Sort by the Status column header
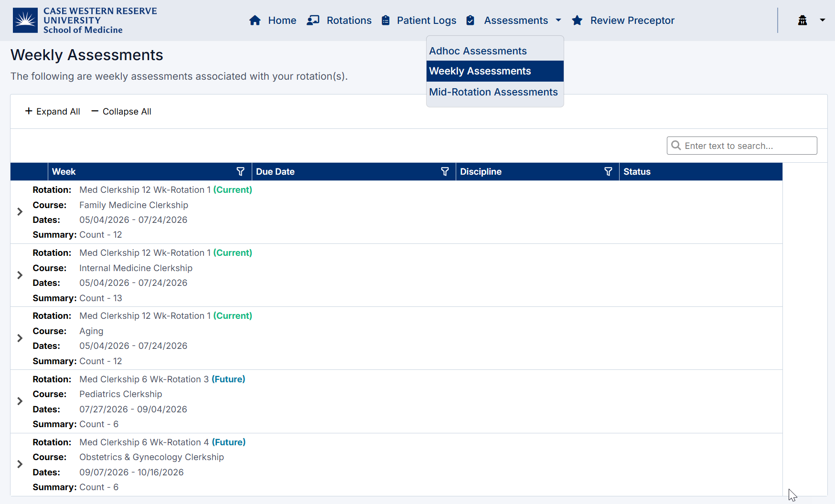Image resolution: width=835 pixels, height=504 pixels. 637,172
